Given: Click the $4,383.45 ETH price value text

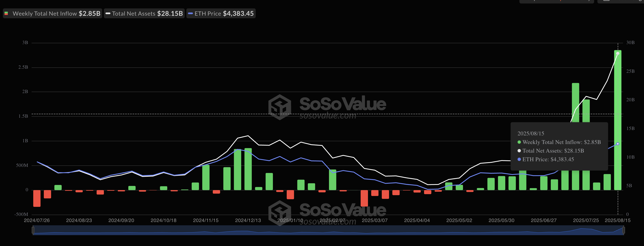Looking at the screenshot, I should coord(238,14).
